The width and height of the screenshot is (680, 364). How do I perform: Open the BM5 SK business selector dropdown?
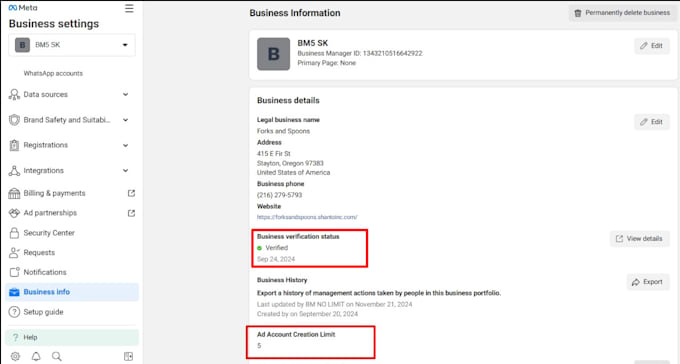pyautogui.click(x=72, y=45)
